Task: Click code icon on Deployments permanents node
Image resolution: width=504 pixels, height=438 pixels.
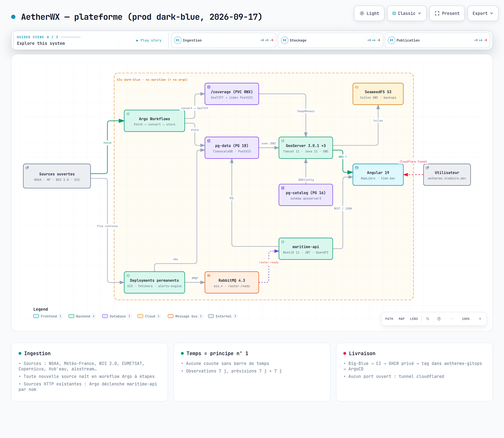Action: 128,275
